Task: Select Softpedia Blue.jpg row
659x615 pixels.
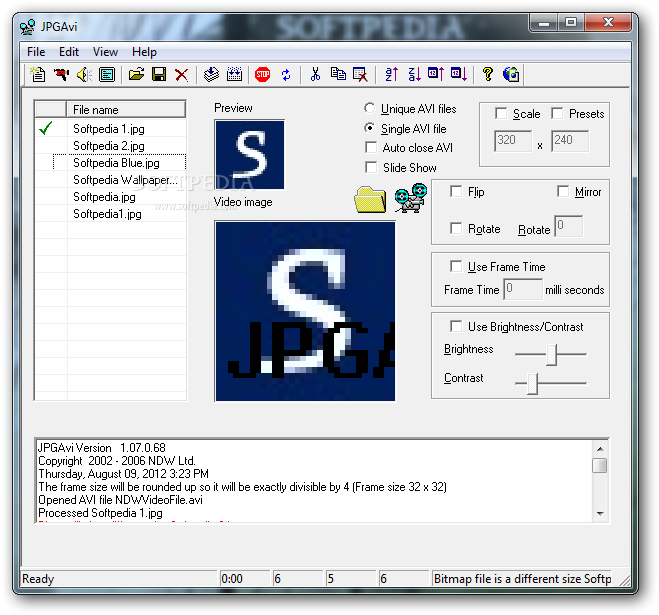Action: pyautogui.click(x=111, y=163)
